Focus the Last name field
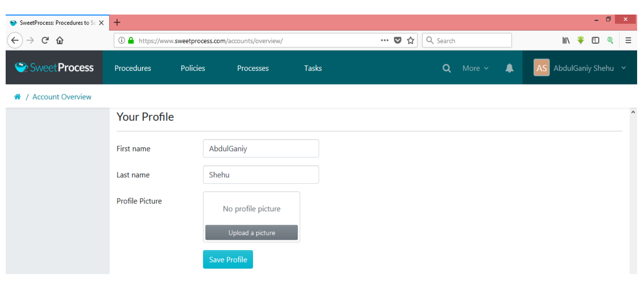This screenshot has width=644, height=308. 261,175
